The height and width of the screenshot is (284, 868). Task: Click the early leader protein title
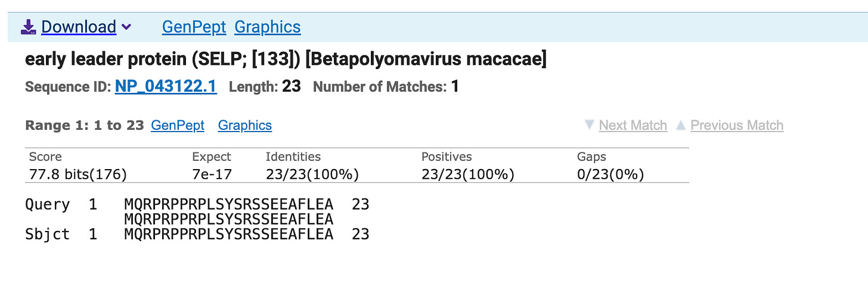click(x=285, y=60)
